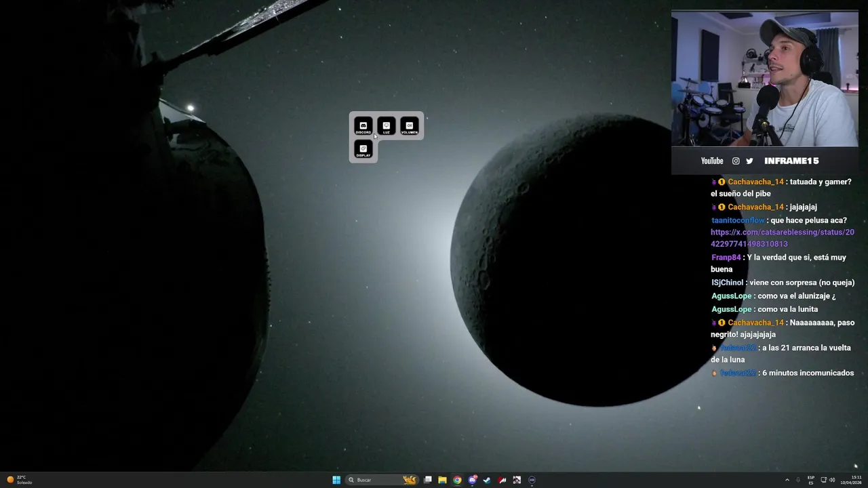Click message 'como va la lunita'
Viewport: 868px width, 488px height.
point(787,309)
